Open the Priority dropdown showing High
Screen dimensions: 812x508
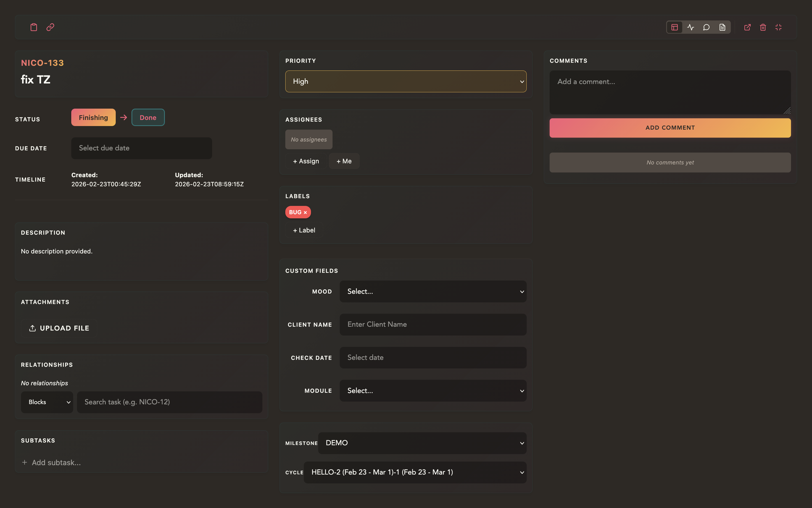[x=405, y=81]
